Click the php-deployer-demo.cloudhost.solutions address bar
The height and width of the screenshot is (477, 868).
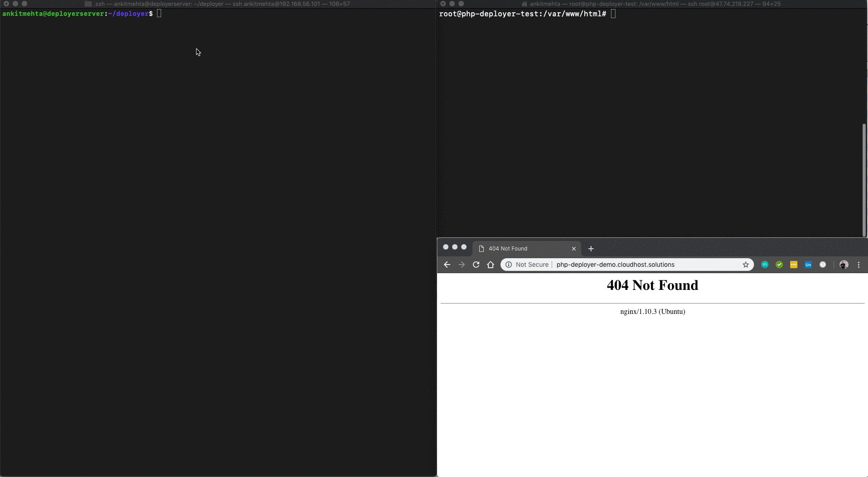click(627, 265)
